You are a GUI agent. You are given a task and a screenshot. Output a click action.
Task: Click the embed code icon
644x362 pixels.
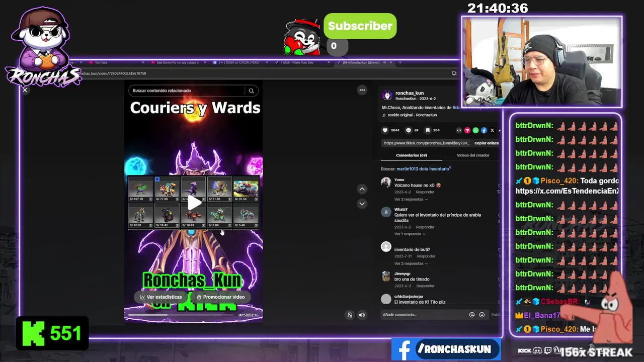459,130
